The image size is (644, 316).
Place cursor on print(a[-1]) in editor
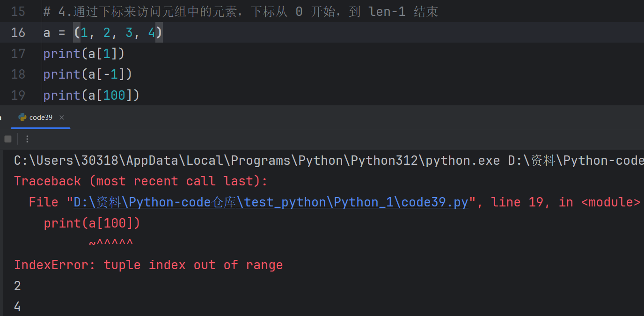[88, 74]
